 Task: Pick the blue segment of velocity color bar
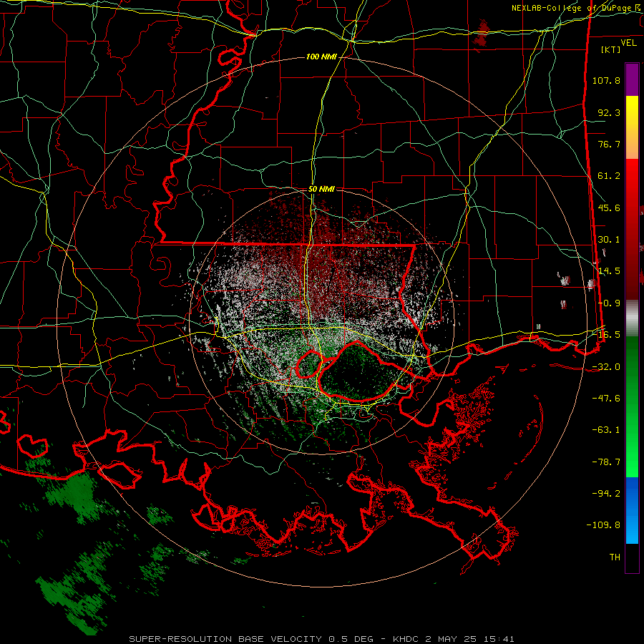[632, 510]
